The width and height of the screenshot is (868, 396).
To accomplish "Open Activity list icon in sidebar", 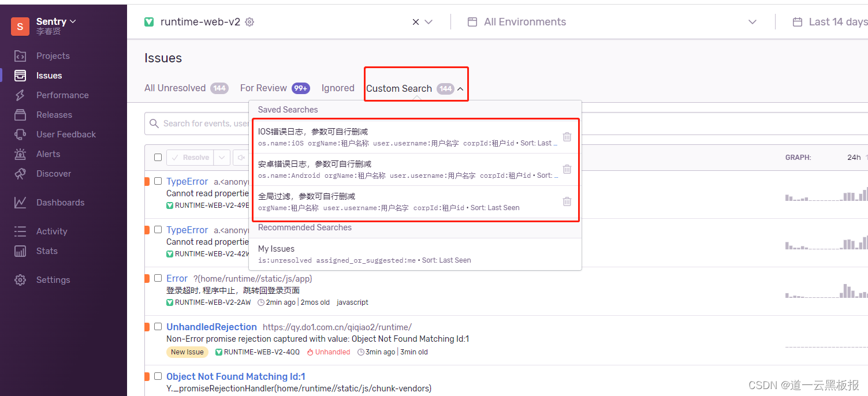I will (x=20, y=231).
